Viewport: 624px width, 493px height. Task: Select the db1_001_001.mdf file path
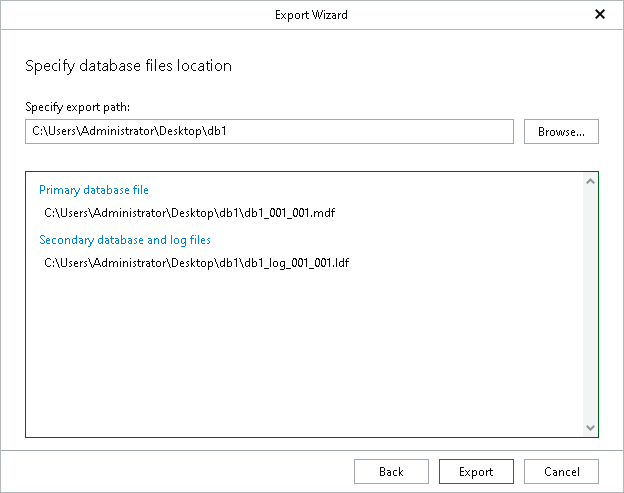point(190,213)
